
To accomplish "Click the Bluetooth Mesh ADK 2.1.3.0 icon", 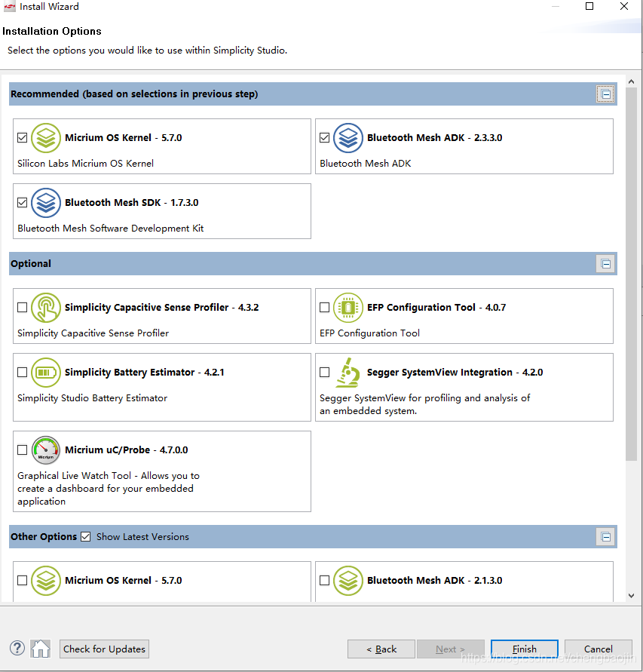I will [x=348, y=581].
